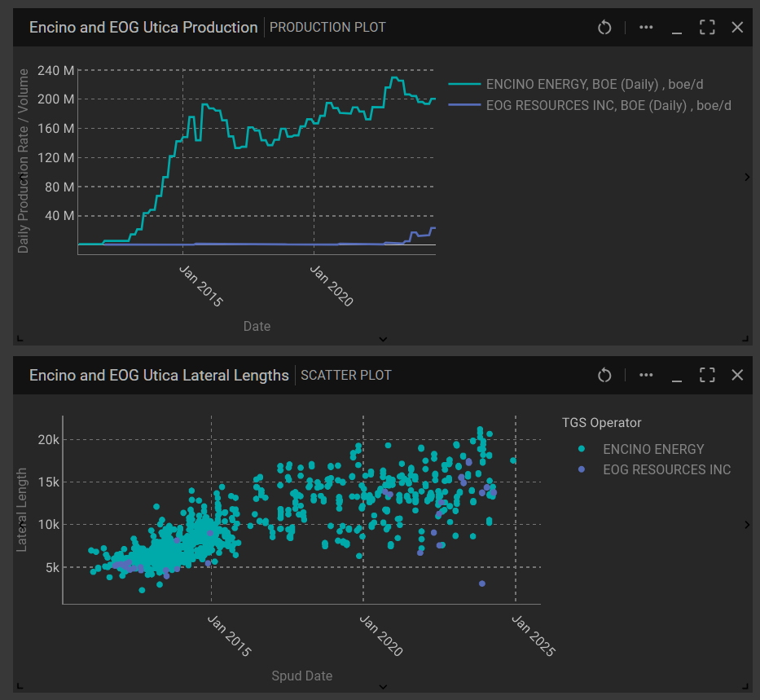Open more options for Production Plot panel
The width and height of the screenshot is (760, 700).
(x=646, y=27)
